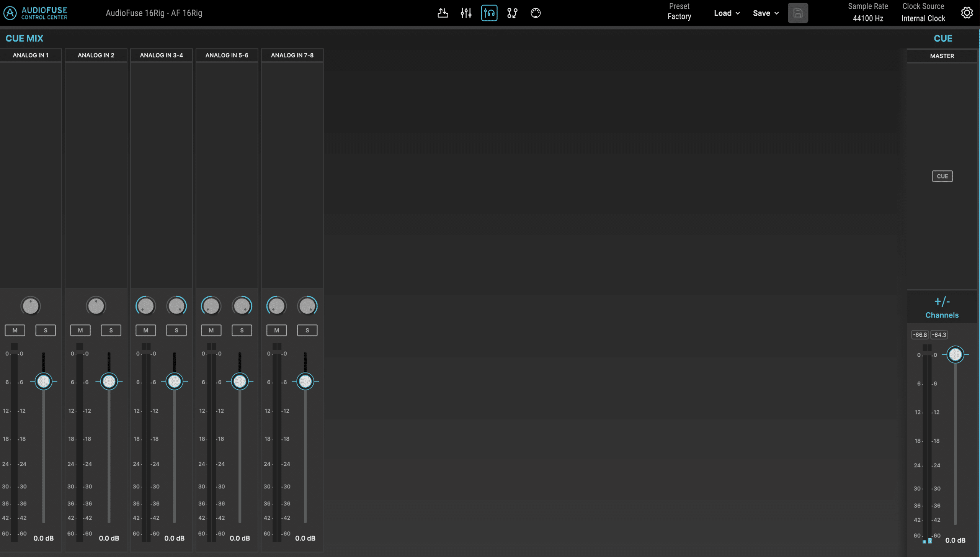The image size is (980, 557).
Task: Click the left pan knob of Analog In 5-6
Action: (x=211, y=306)
